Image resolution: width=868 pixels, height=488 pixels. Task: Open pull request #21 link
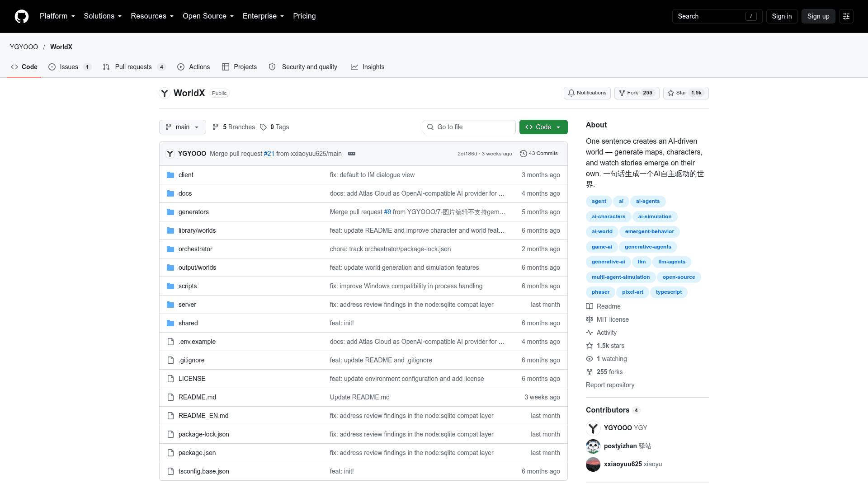tap(269, 154)
